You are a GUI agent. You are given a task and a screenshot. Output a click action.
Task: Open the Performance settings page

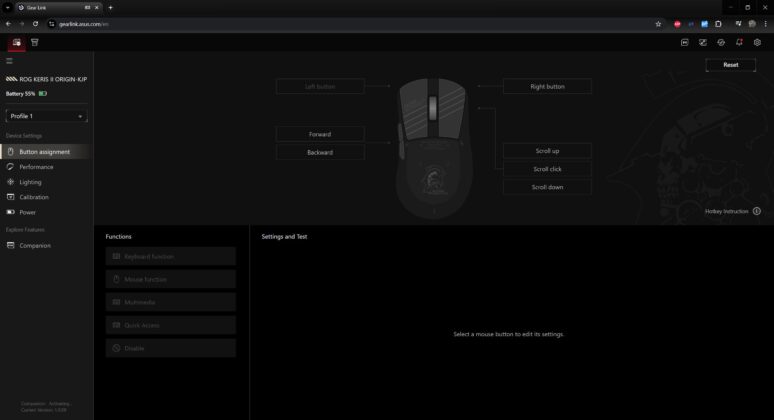36,167
